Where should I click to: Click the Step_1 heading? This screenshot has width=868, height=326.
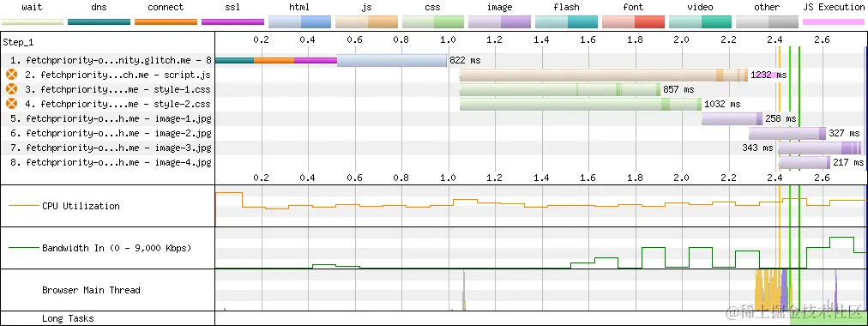18,42
